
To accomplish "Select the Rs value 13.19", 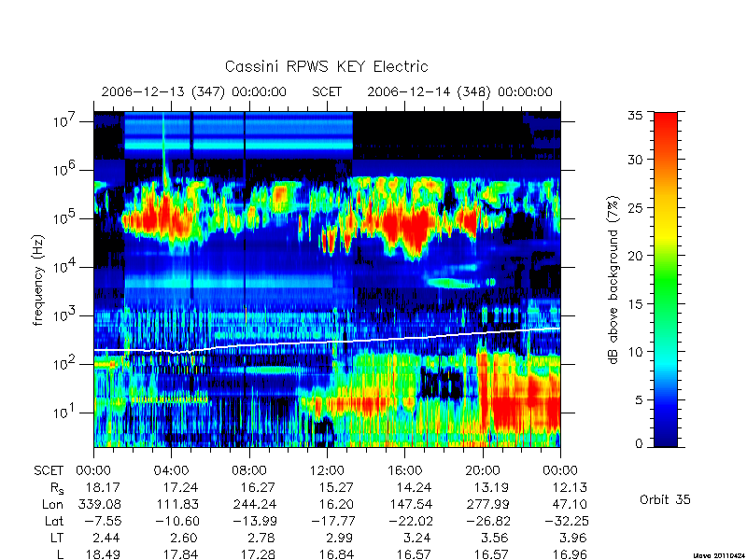I will point(492,487).
